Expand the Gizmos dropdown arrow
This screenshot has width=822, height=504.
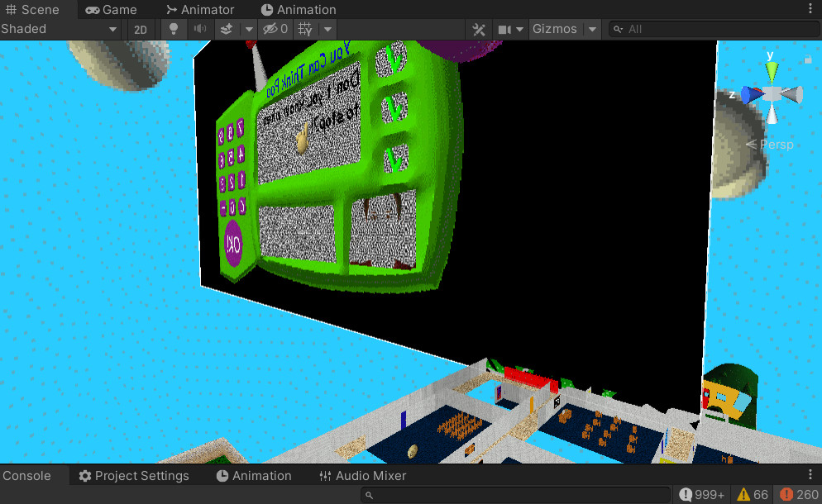592,30
